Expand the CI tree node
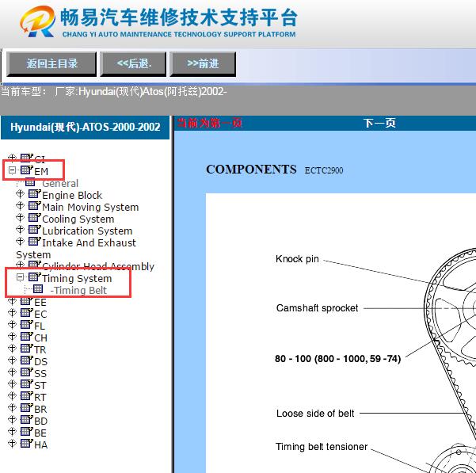476x473 pixels. tap(12, 157)
